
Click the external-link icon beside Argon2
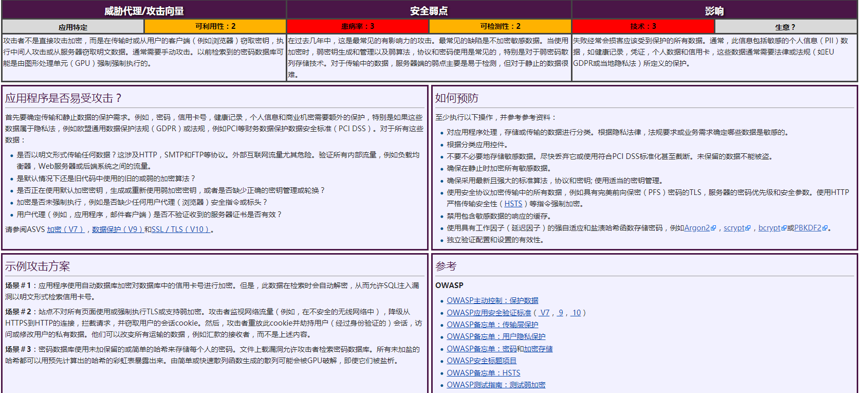(713, 228)
